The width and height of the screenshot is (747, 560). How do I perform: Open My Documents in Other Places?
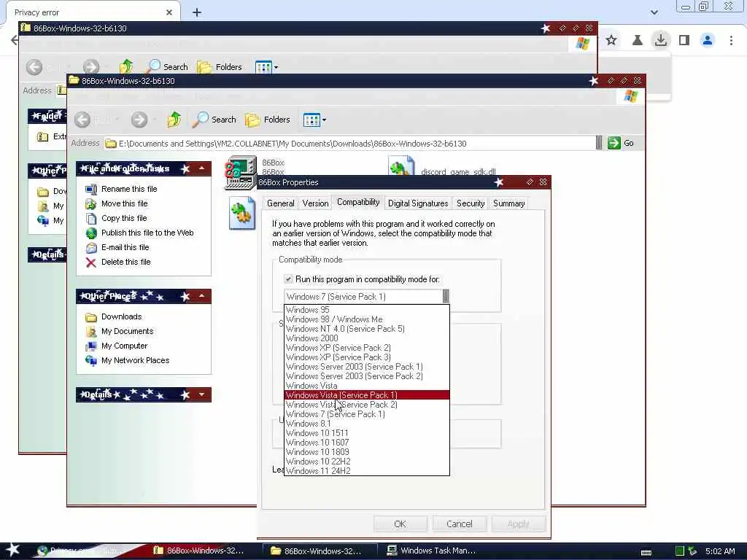click(120, 332)
